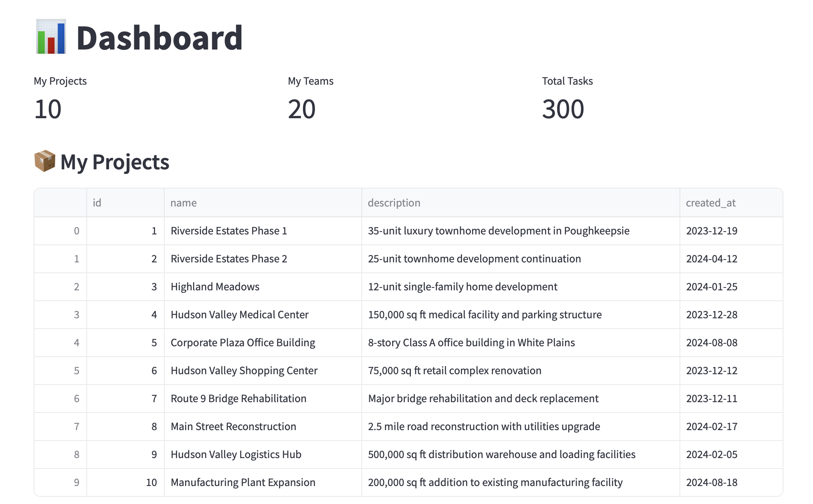Sort the table by the description column

[395, 202]
